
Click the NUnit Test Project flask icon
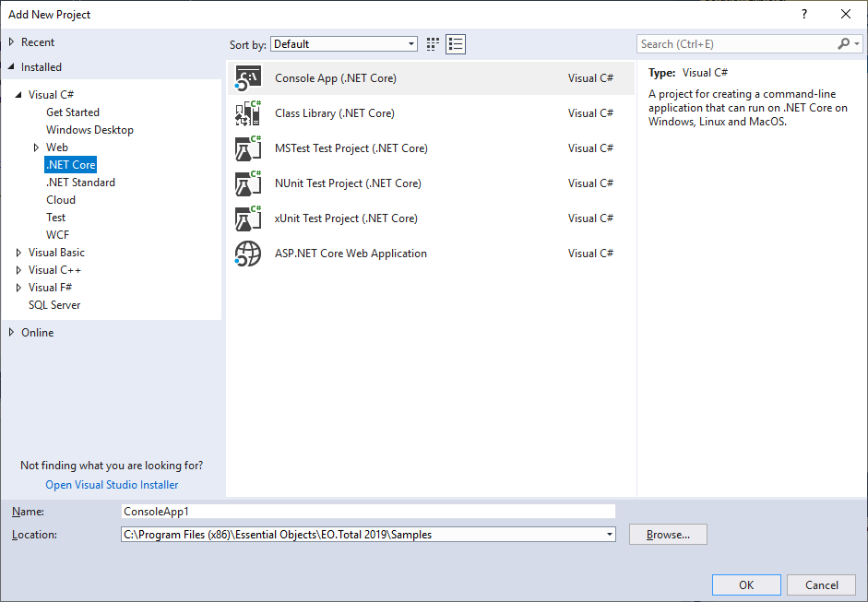pos(247,183)
